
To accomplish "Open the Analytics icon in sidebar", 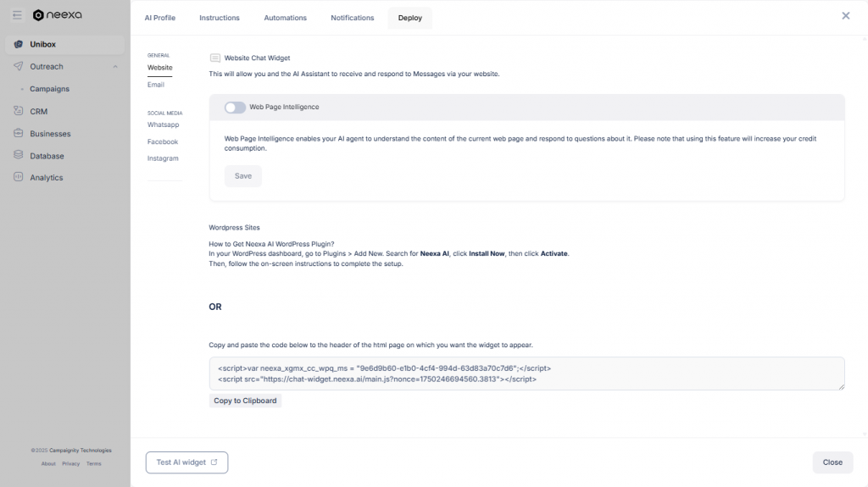I will tap(19, 178).
